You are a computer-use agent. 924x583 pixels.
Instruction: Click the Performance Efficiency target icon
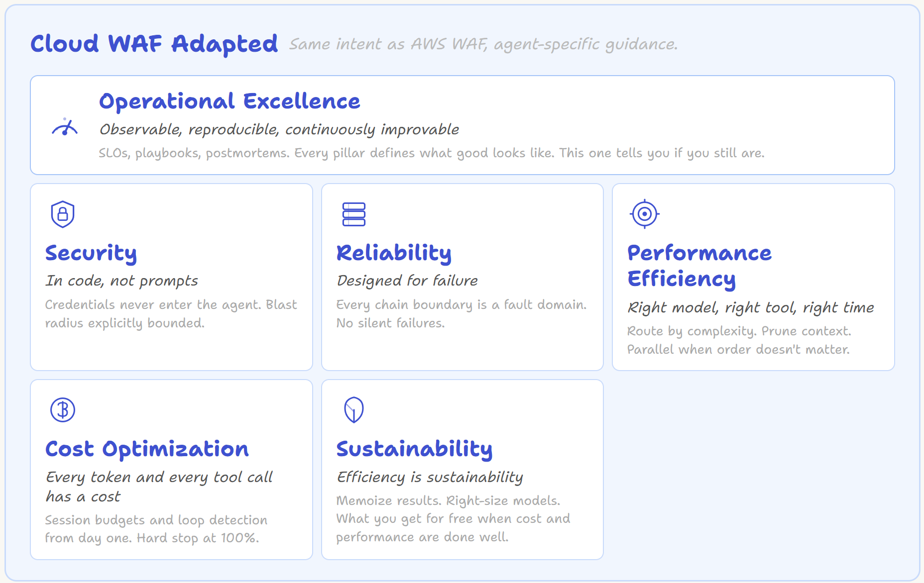[x=645, y=214]
